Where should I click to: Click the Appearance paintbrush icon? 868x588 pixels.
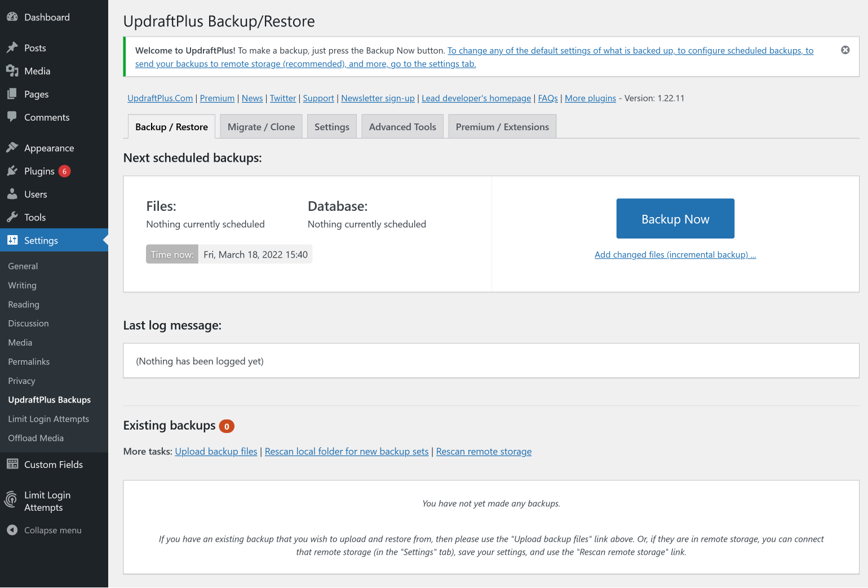[12, 148]
